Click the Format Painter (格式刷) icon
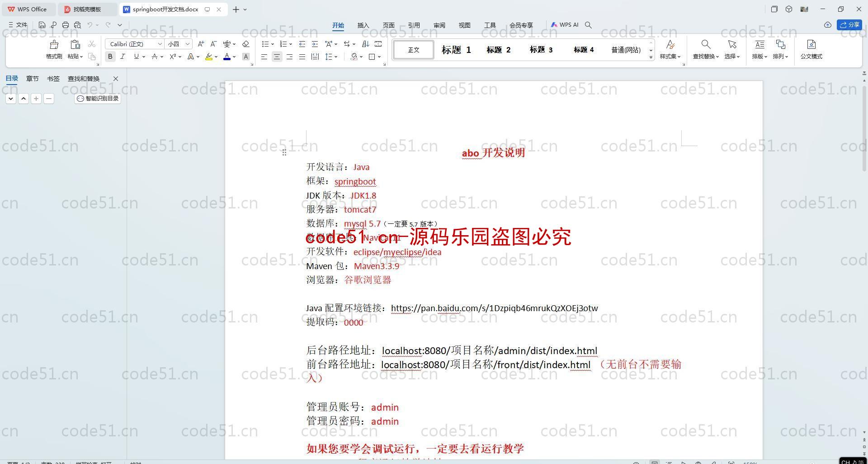This screenshot has width=868, height=464. [54, 44]
